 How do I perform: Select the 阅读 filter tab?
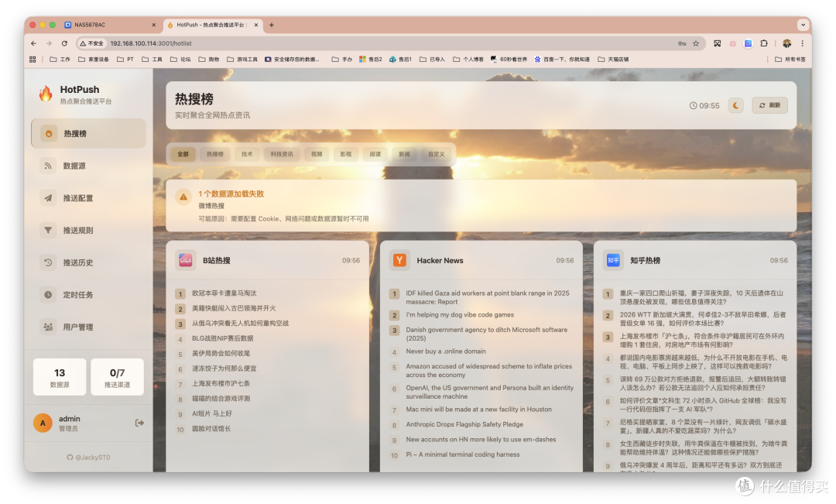coord(375,154)
